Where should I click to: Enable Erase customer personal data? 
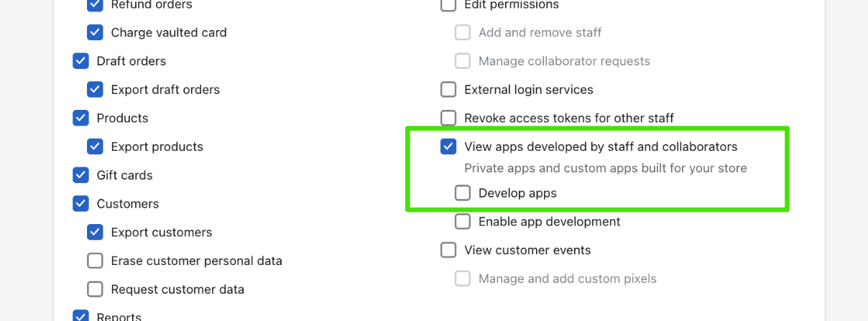(95, 261)
